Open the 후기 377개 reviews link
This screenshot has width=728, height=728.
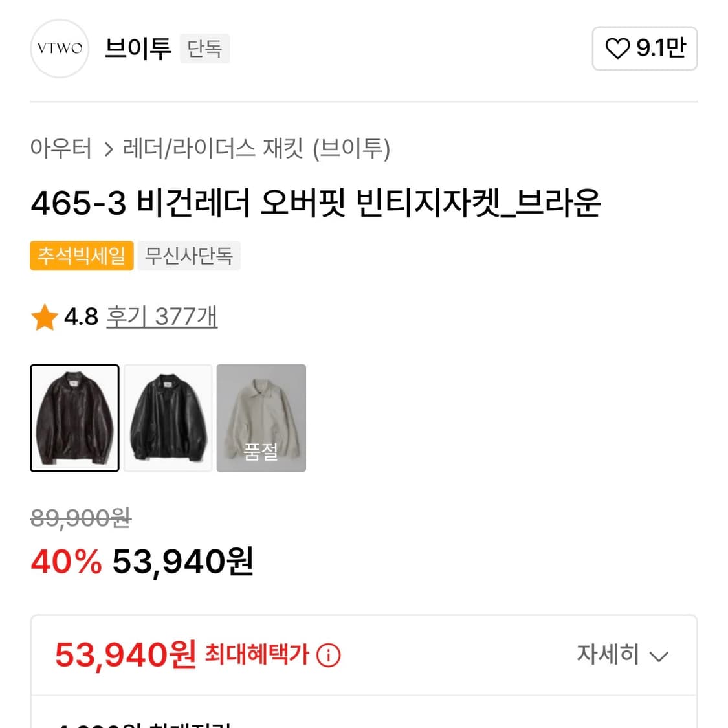(x=162, y=317)
